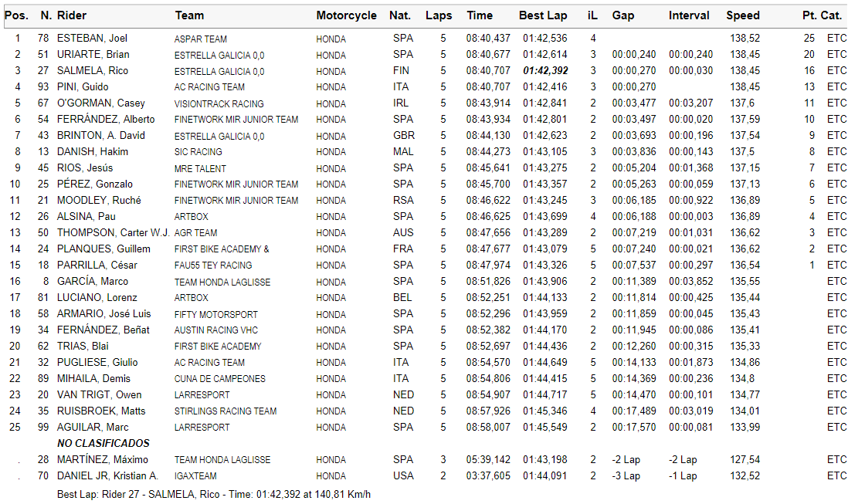Click team cell CUNA DE CAMPEONES
Screen dimensions: 848x504
coord(220,379)
